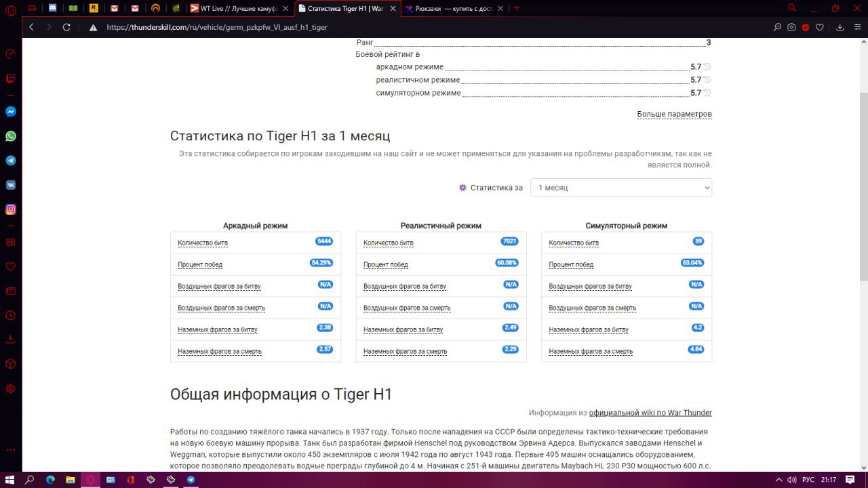Open the ad blocker red shield icon
This screenshot has height=488, width=868.
806,28
